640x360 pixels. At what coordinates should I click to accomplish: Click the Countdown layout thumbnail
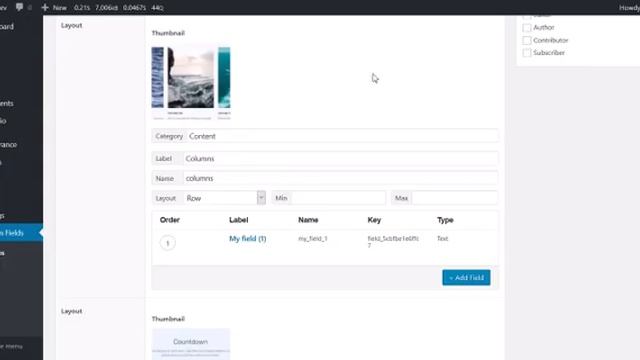click(x=191, y=344)
